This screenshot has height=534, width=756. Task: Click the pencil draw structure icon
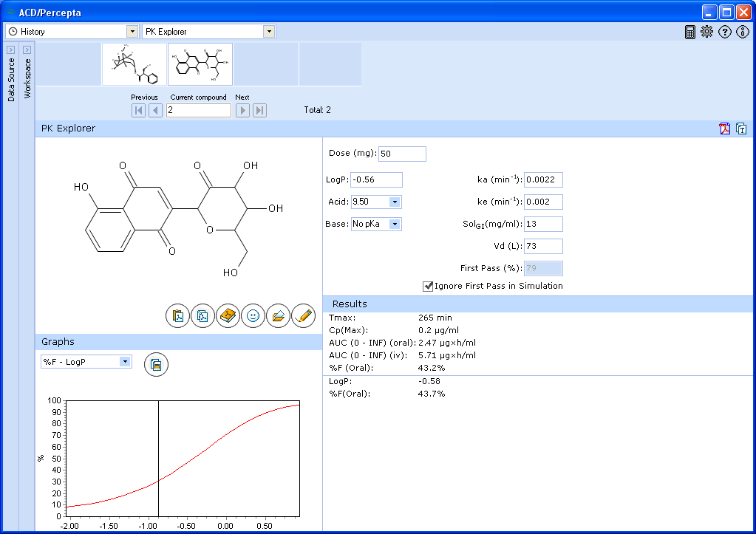[x=303, y=316]
